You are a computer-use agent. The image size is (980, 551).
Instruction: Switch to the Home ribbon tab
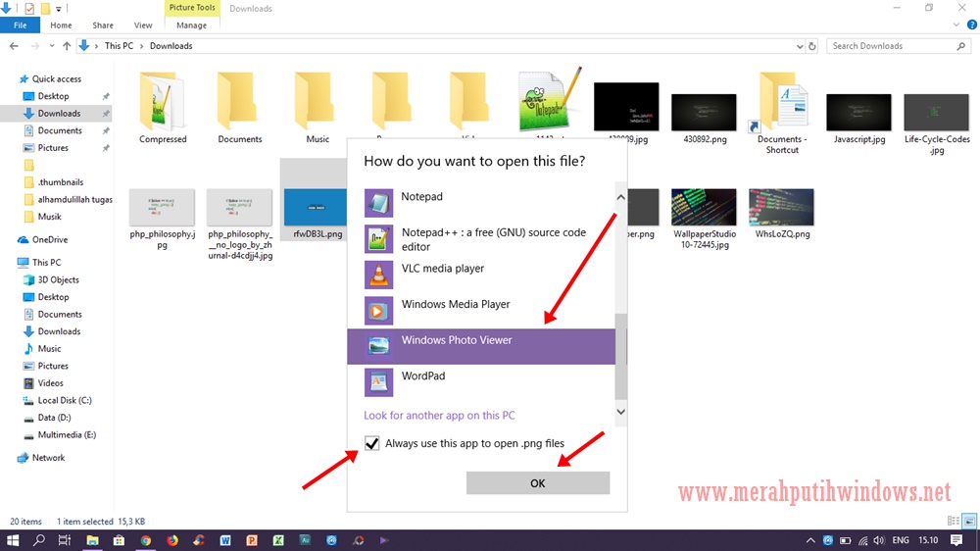[61, 25]
